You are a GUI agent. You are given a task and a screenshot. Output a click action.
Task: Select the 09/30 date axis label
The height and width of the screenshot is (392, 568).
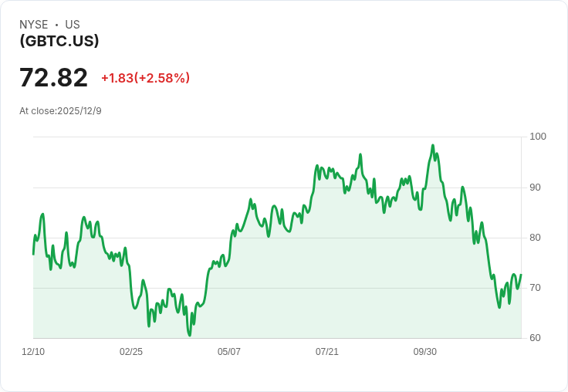tap(425, 352)
